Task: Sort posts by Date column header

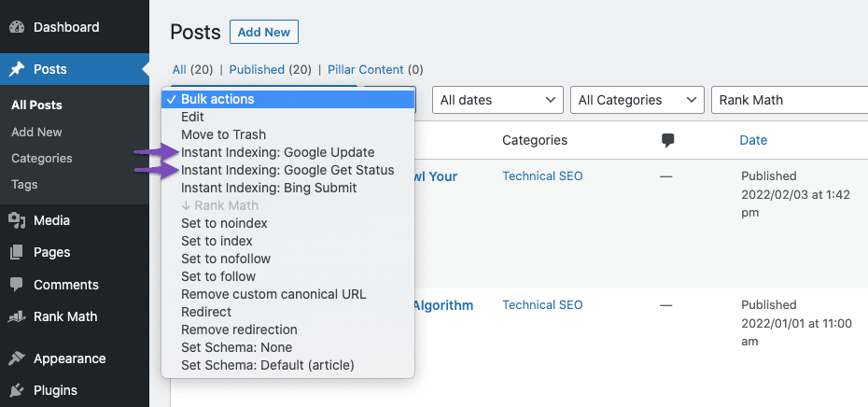Action: pyautogui.click(x=752, y=140)
